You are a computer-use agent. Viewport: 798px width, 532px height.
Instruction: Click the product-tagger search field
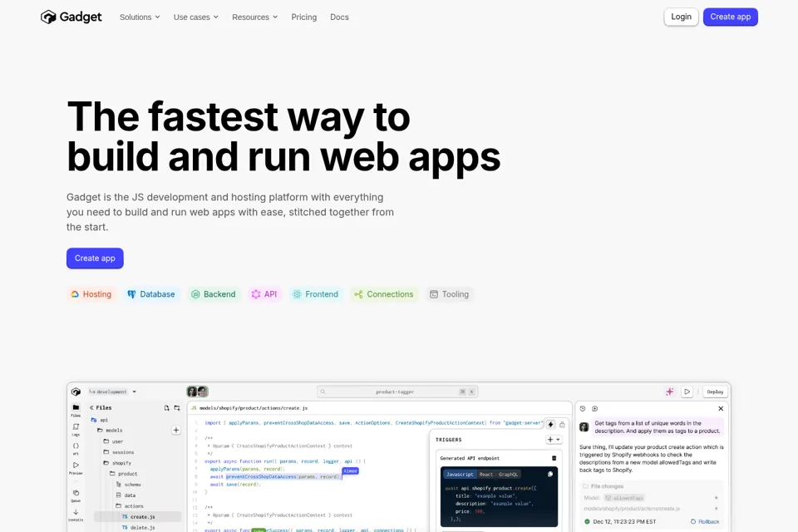pyautogui.click(x=397, y=392)
